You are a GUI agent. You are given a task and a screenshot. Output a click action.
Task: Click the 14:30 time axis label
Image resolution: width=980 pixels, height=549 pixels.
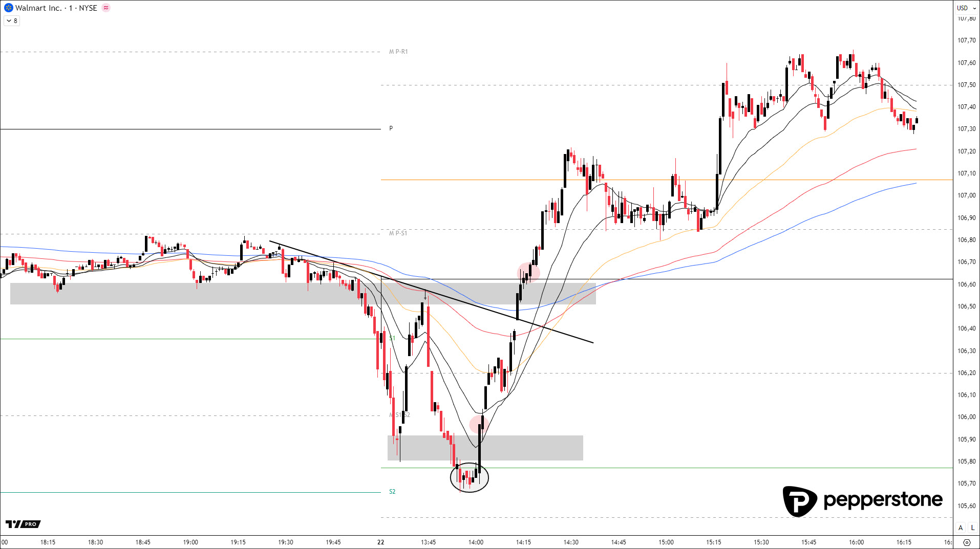571,542
